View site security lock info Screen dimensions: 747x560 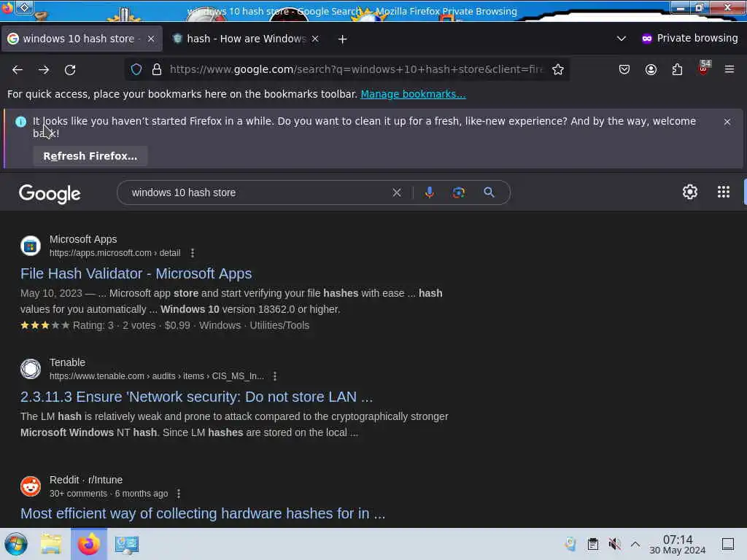pos(157,69)
